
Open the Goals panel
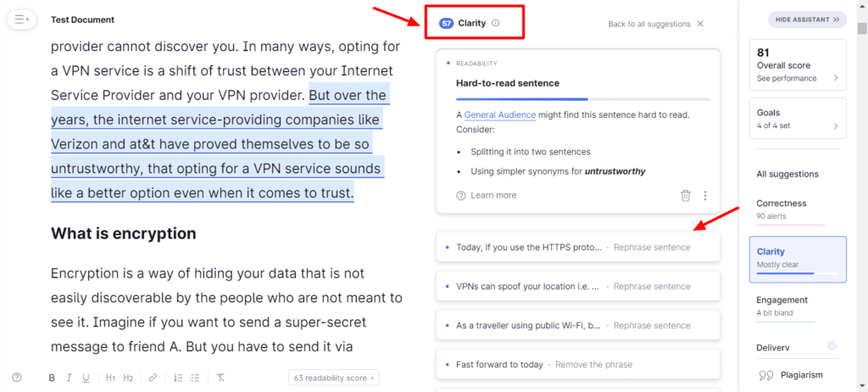(798, 119)
